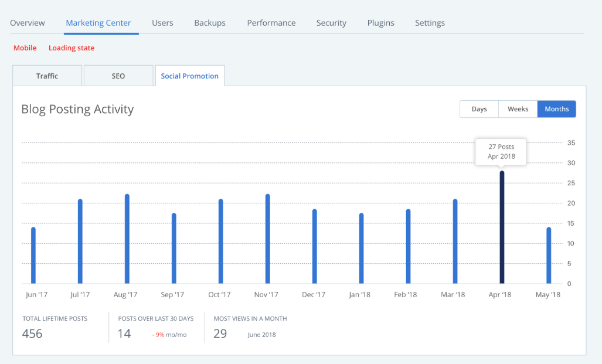Click the -9% mo/mo indicator
Viewport: 602px width, 364px height.
click(169, 335)
